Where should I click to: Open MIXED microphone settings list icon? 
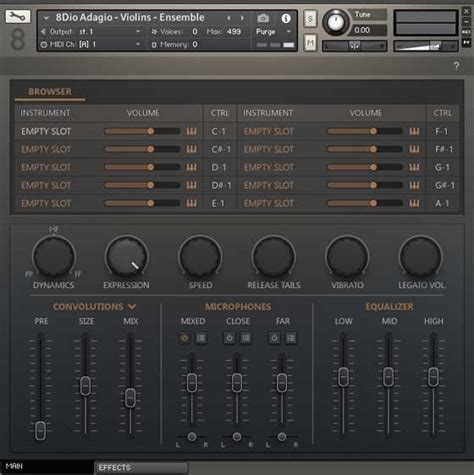tap(201, 338)
